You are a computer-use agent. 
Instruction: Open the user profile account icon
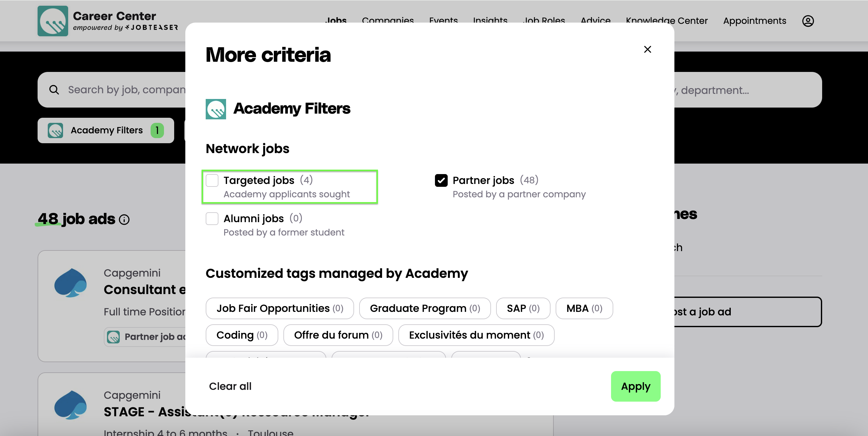pos(808,21)
